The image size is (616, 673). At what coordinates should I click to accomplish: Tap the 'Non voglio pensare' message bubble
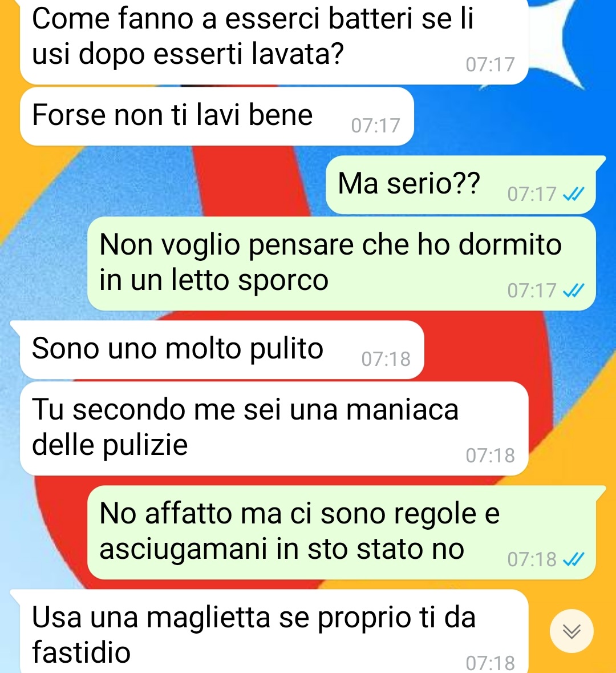click(x=342, y=264)
